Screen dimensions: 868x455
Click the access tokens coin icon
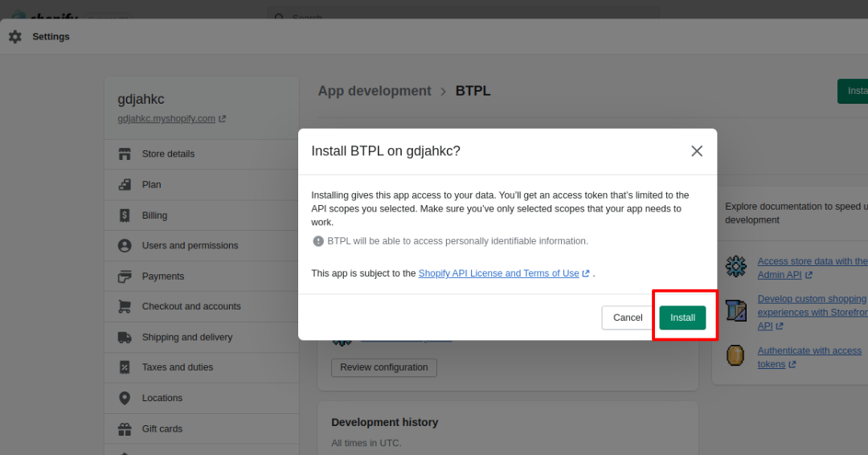(735, 355)
